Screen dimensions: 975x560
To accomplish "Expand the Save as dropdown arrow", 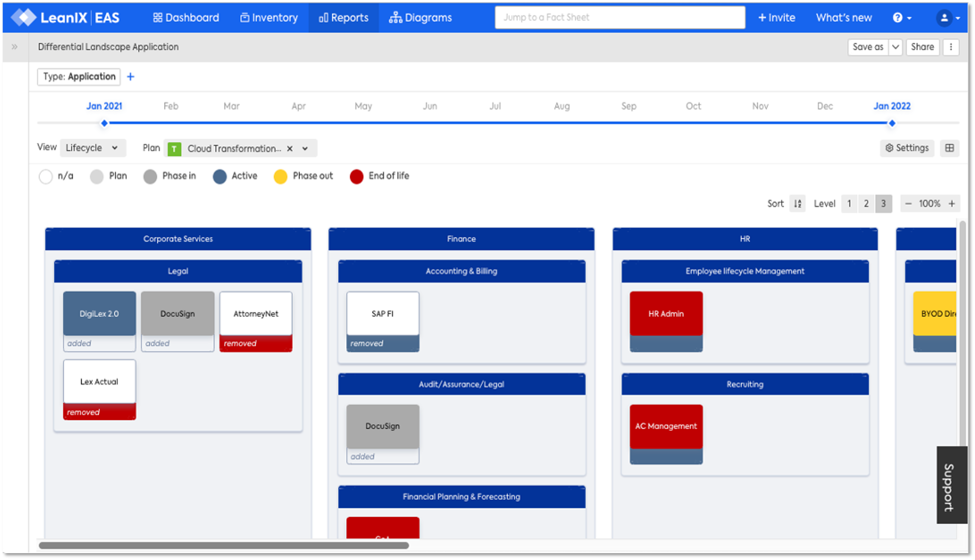I will (x=895, y=47).
